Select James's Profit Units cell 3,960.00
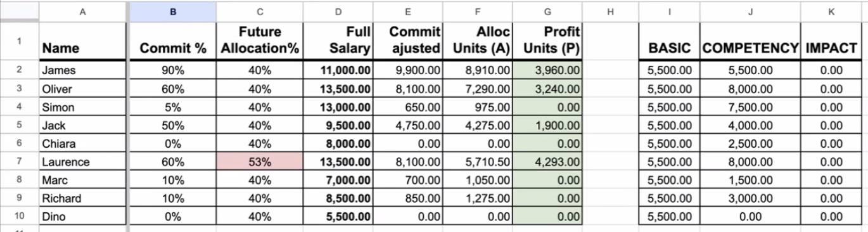 tap(547, 70)
